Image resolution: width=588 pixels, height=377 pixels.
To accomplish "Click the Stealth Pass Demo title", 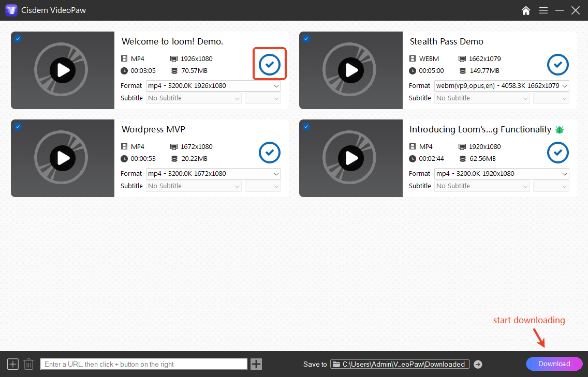I will click(x=446, y=41).
